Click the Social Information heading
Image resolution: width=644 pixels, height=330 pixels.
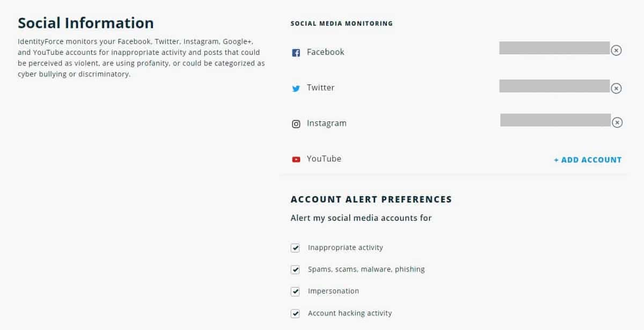pos(86,23)
